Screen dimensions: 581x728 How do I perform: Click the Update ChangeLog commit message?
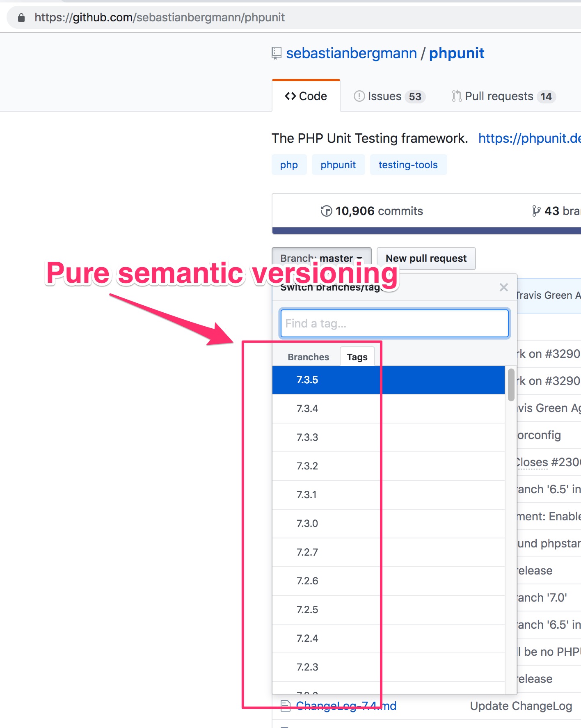[x=521, y=706]
